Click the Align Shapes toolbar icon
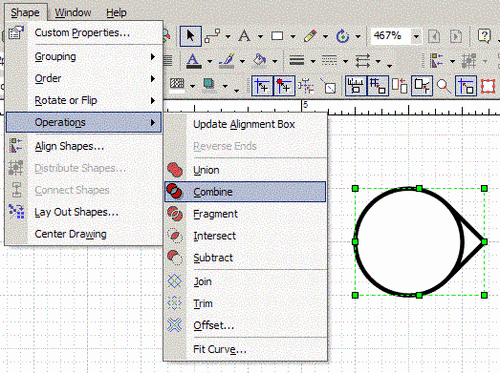The height and width of the screenshot is (373, 500). [x=436, y=61]
